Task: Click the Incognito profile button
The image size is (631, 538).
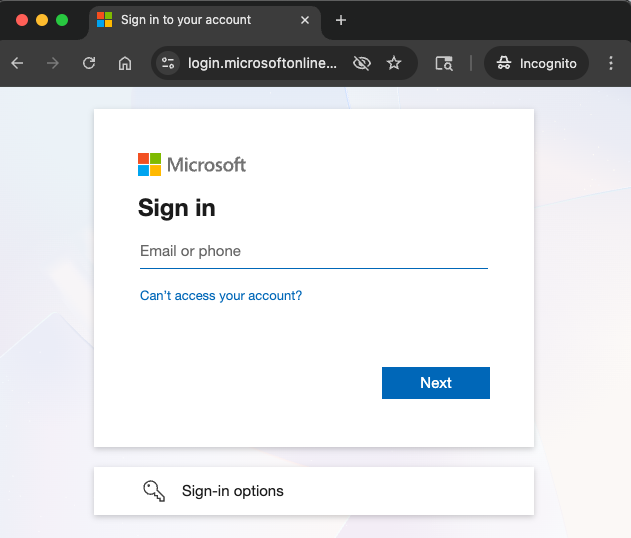Action: click(536, 63)
